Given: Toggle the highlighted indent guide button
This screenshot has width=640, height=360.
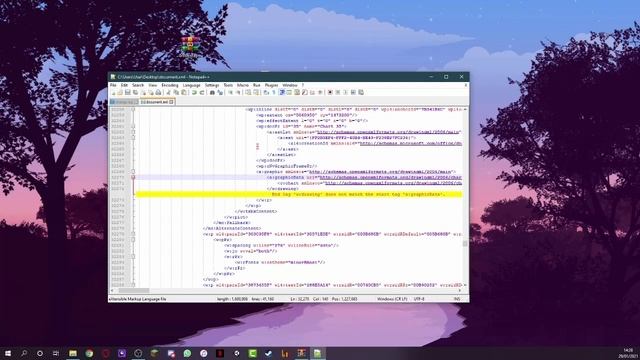Looking at the screenshot, I should 282,93.
